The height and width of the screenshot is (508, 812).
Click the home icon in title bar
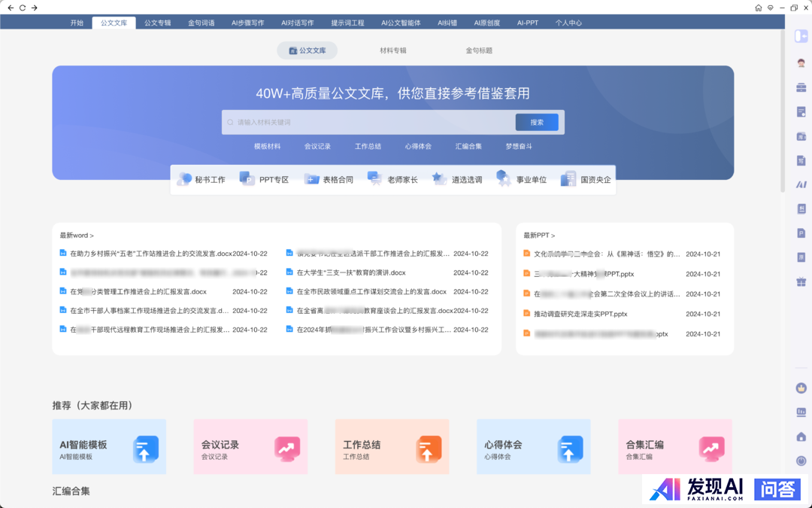(x=758, y=8)
